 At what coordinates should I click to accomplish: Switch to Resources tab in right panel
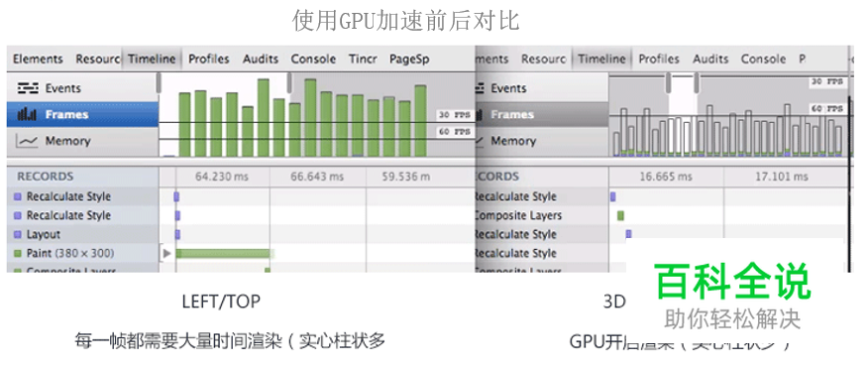(543, 59)
